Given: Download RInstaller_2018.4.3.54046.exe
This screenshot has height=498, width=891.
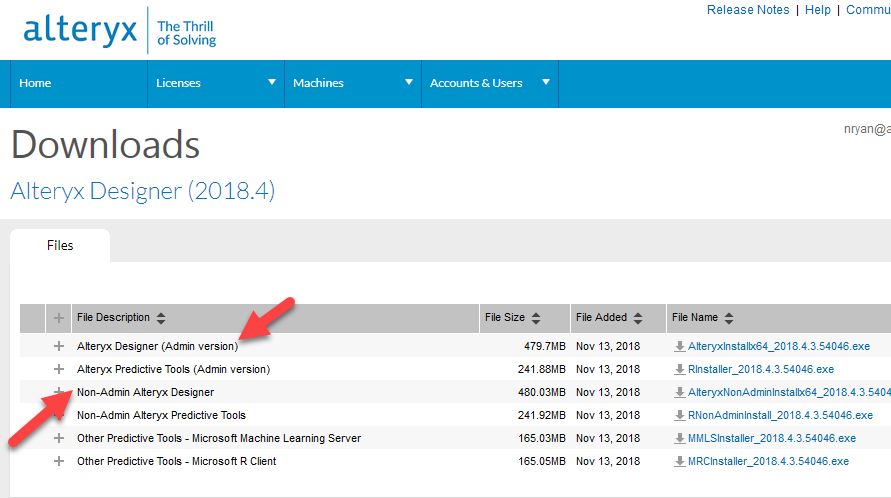Looking at the screenshot, I should pos(761,370).
